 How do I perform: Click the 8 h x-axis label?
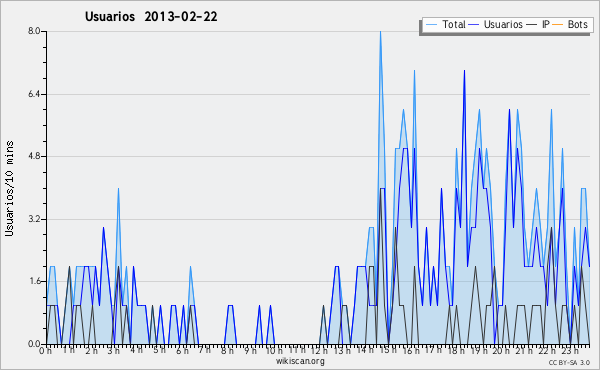(227, 350)
